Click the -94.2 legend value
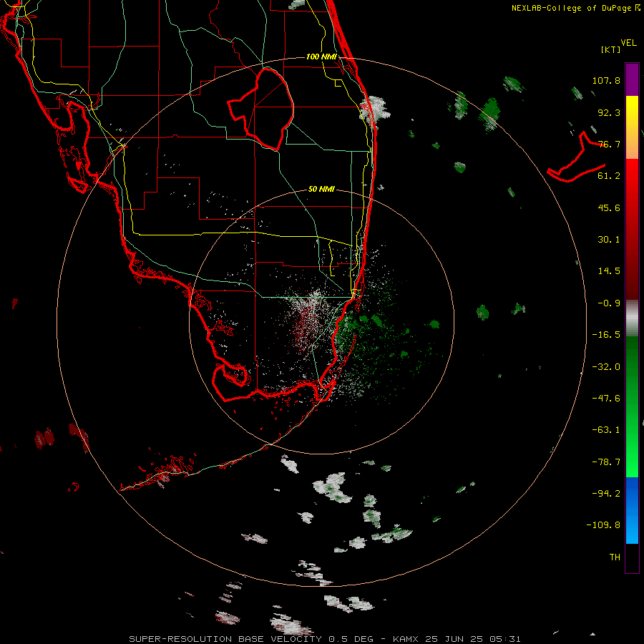This screenshot has width=644, height=644. (606, 494)
